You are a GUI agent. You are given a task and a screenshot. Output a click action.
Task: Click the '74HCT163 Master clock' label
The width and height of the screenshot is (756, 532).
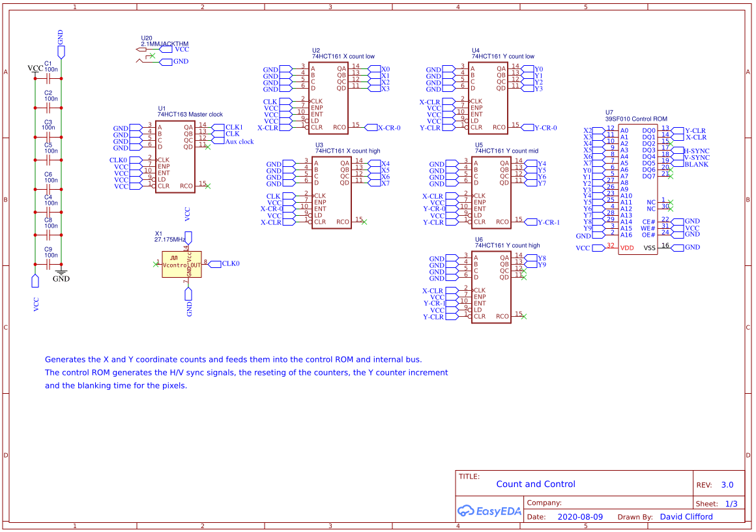[x=190, y=115]
